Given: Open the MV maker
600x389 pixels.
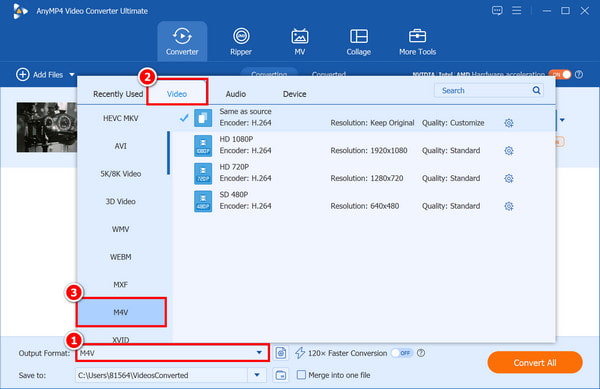Looking at the screenshot, I should click(x=300, y=41).
